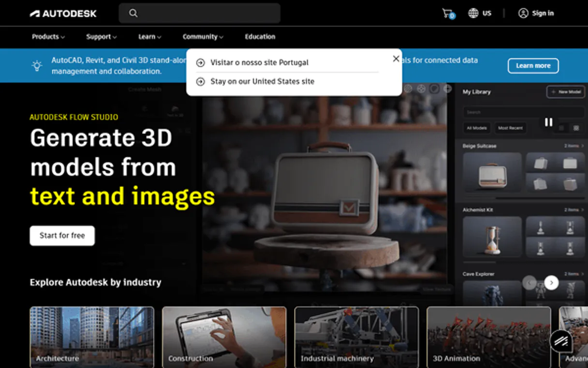This screenshot has width=588, height=368.
Task: Click the globe region icon
Action: click(x=473, y=13)
